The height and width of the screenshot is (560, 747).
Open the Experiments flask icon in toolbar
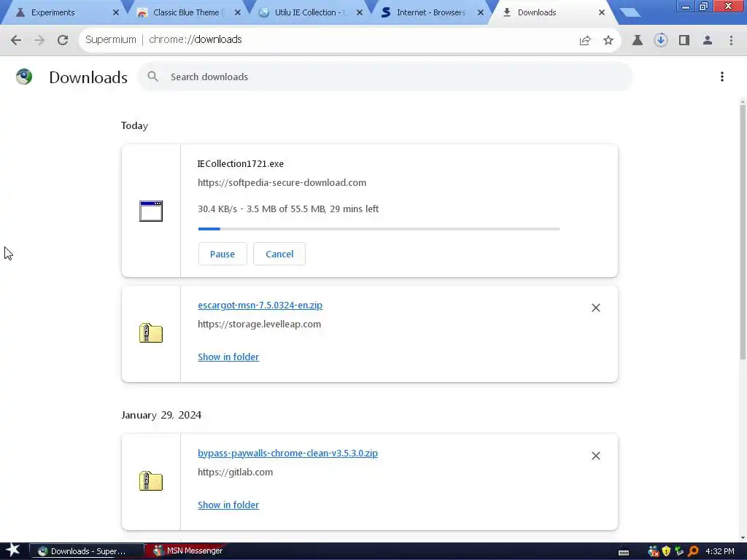pos(638,41)
